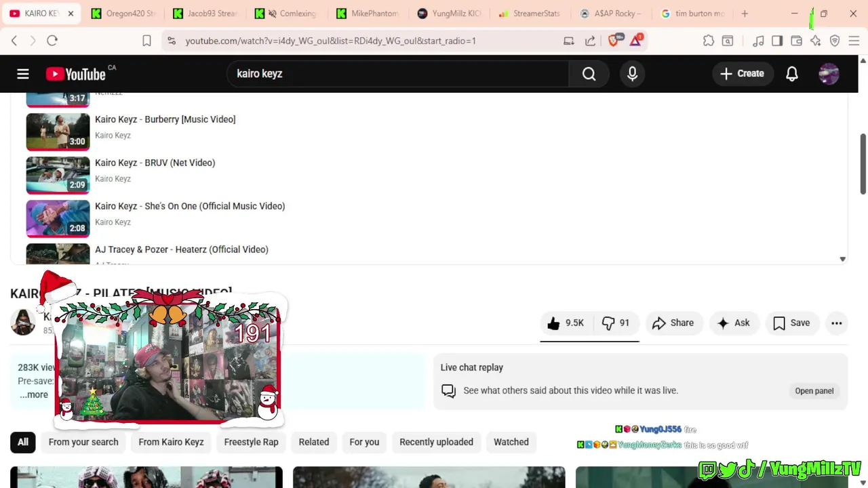This screenshot has height=488, width=868.
Task: Select Recently uploaded filter chip
Action: click(x=436, y=442)
